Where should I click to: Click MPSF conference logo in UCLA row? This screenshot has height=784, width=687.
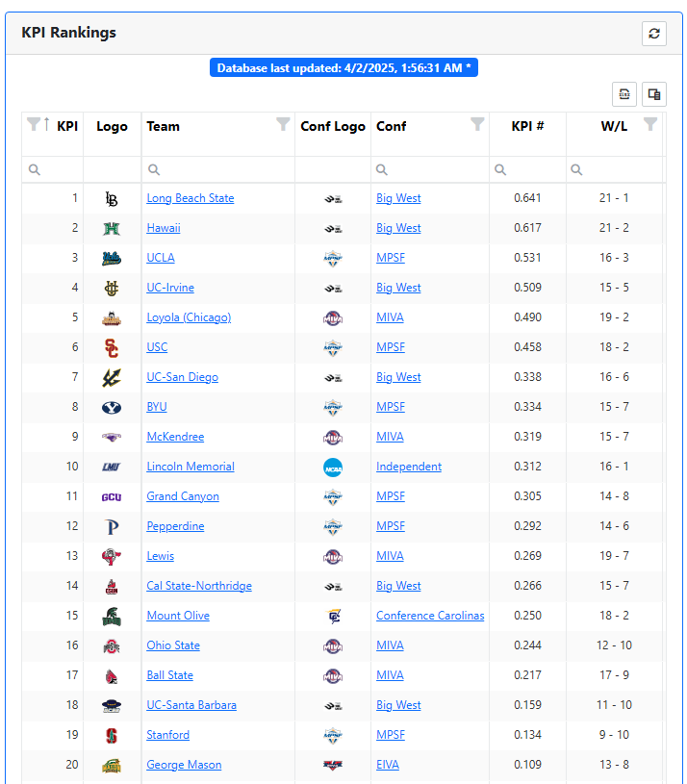pyautogui.click(x=333, y=259)
